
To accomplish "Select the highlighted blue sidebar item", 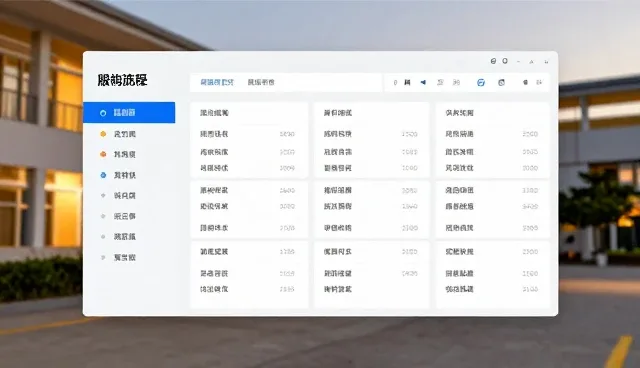I will tap(129, 113).
